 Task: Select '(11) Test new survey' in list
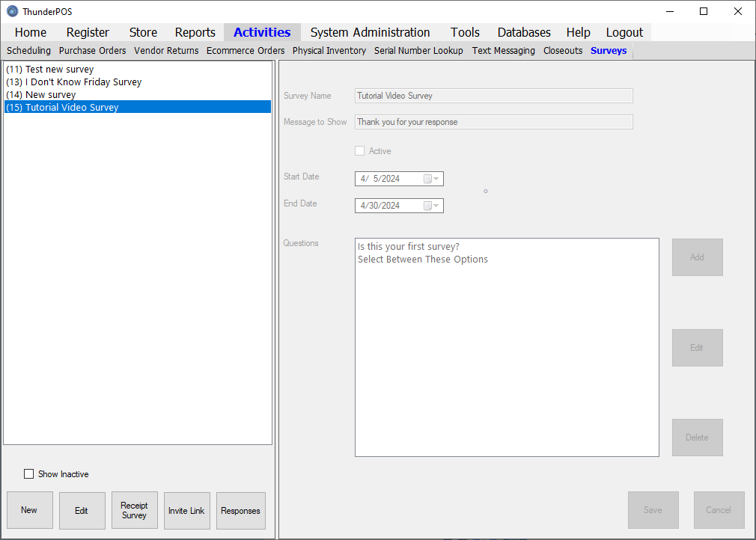(x=49, y=70)
